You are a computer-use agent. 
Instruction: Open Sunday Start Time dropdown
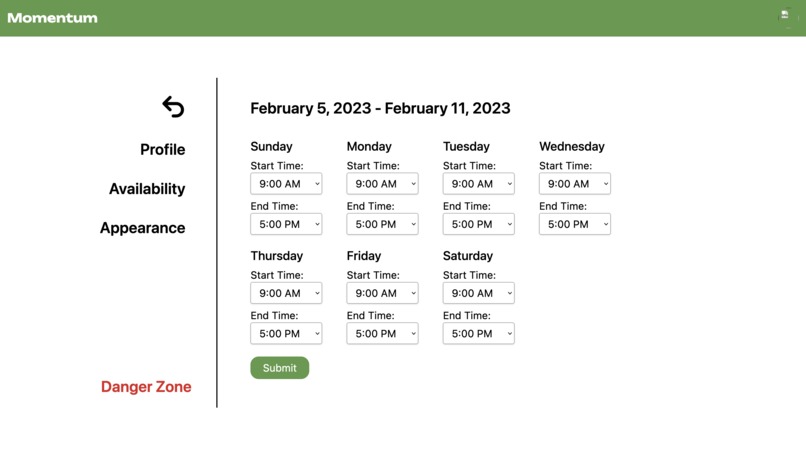[286, 184]
